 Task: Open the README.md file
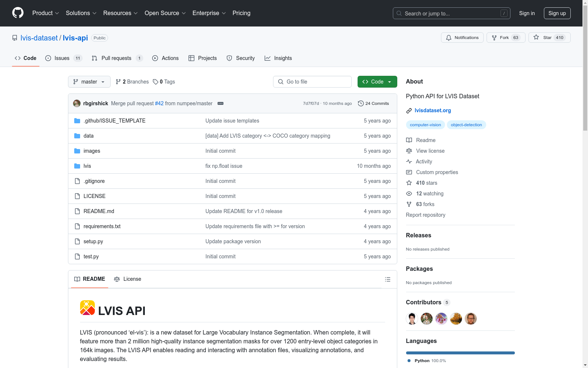click(x=99, y=211)
